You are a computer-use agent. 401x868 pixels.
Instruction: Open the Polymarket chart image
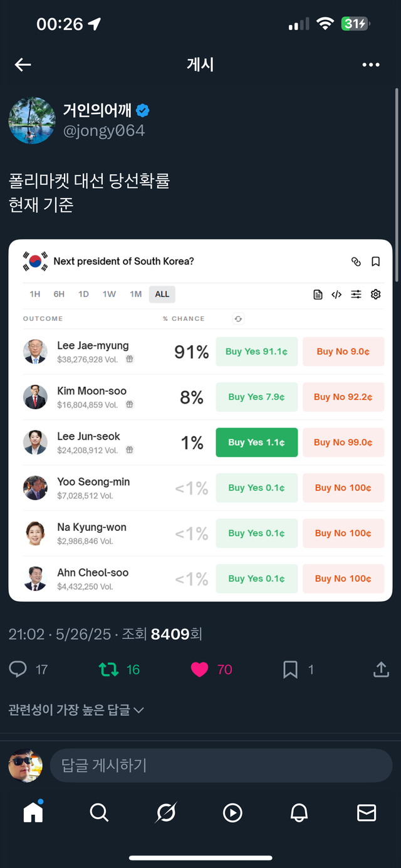[200, 421]
